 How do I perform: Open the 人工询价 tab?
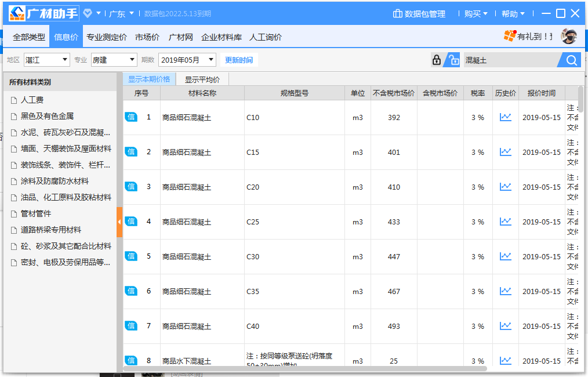(266, 37)
